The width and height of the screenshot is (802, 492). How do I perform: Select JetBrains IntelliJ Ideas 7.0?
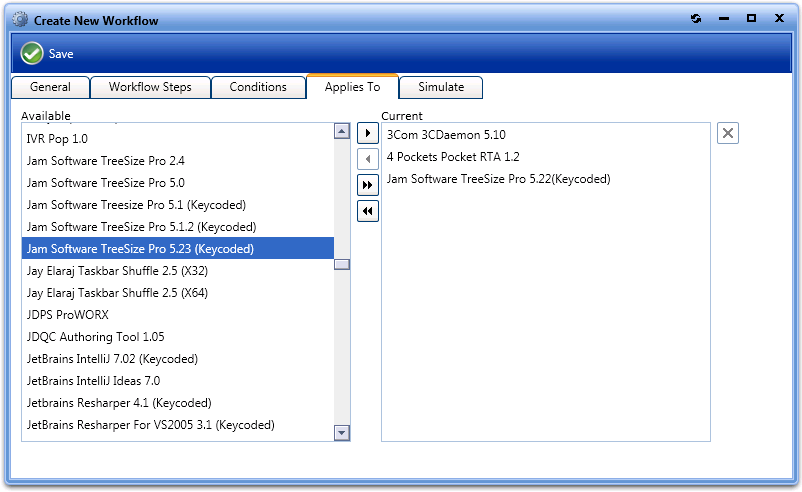click(x=178, y=381)
